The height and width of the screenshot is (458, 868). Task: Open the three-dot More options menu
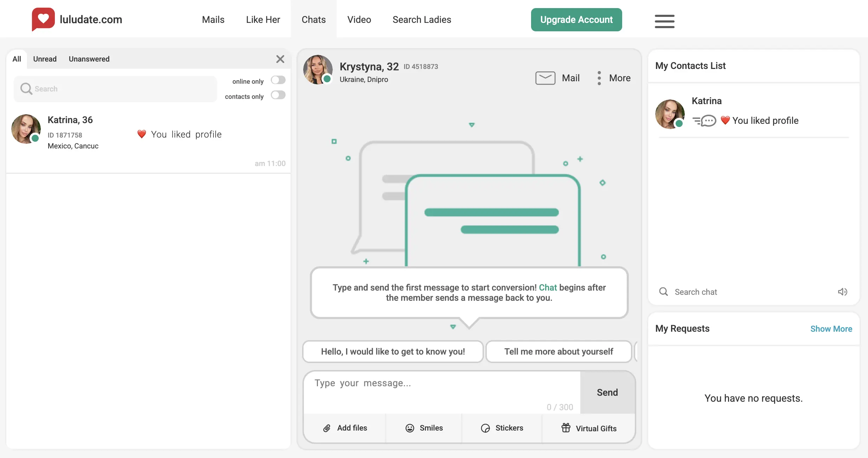(599, 78)
